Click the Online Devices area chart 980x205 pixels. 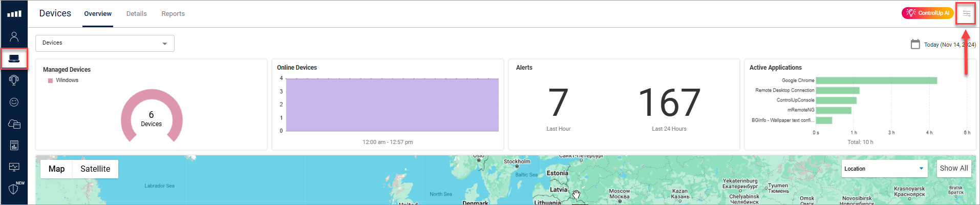pos(392,105)
